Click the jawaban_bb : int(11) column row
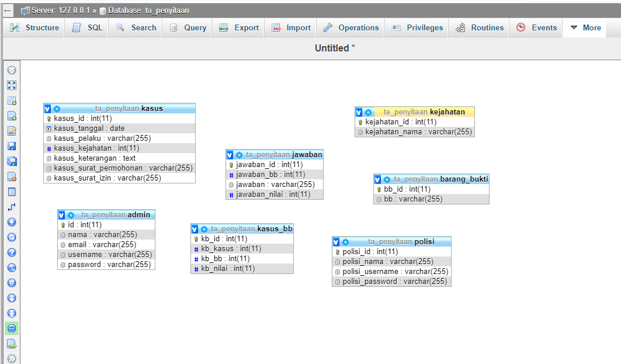The width and height of the screenshot is (621, 364). tap(275, 175)
